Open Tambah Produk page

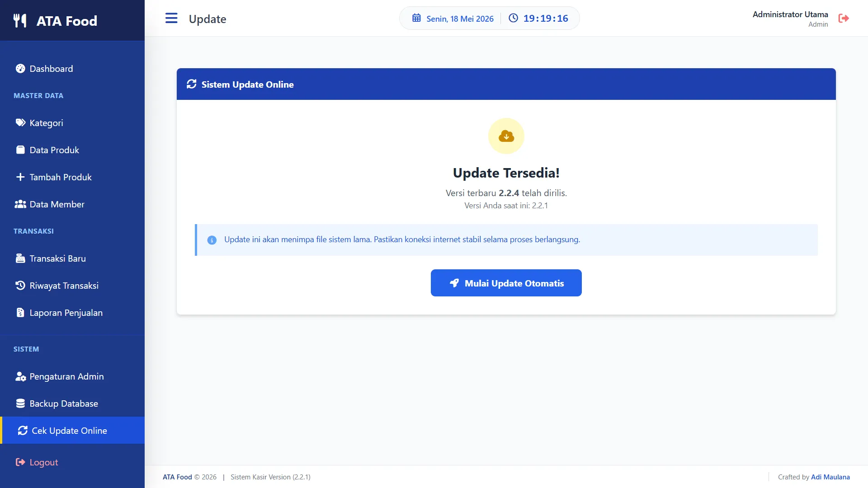[x=72, y=177]
